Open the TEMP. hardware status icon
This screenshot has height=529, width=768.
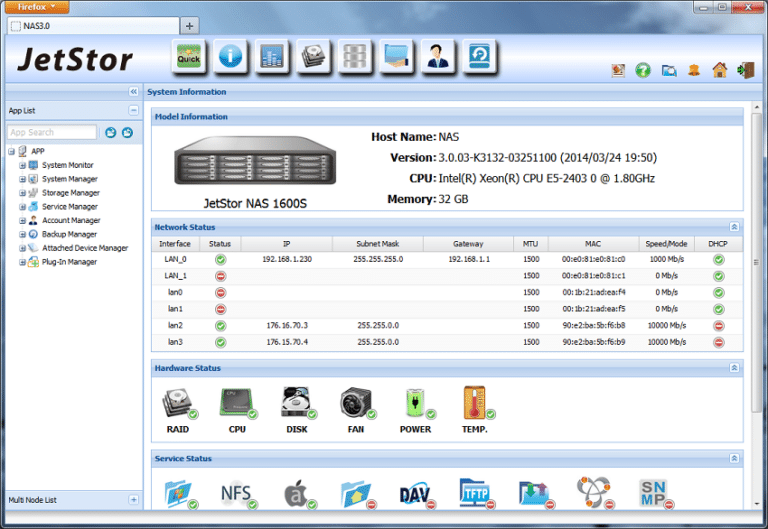[477, 404]
